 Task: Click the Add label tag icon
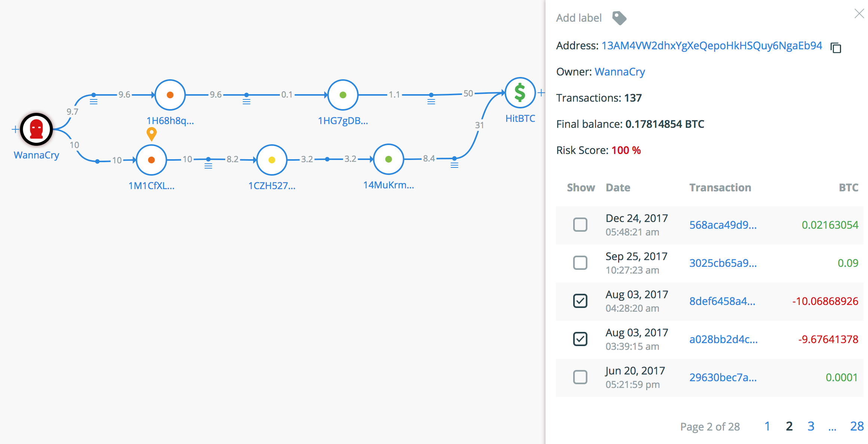(619, 18)
